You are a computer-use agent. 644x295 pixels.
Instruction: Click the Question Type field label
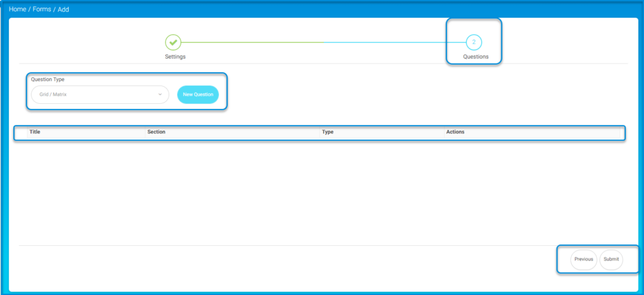pos(48,79)
